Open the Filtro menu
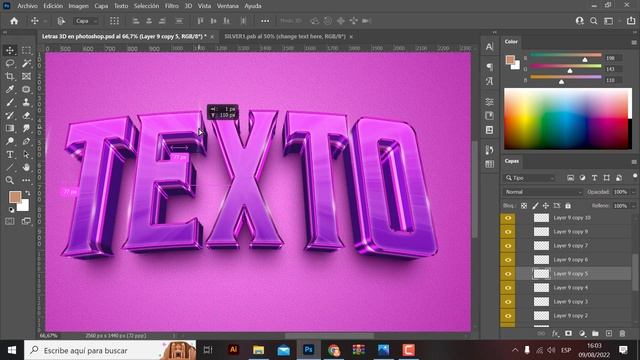640x360 pixels. pos(171,6)
